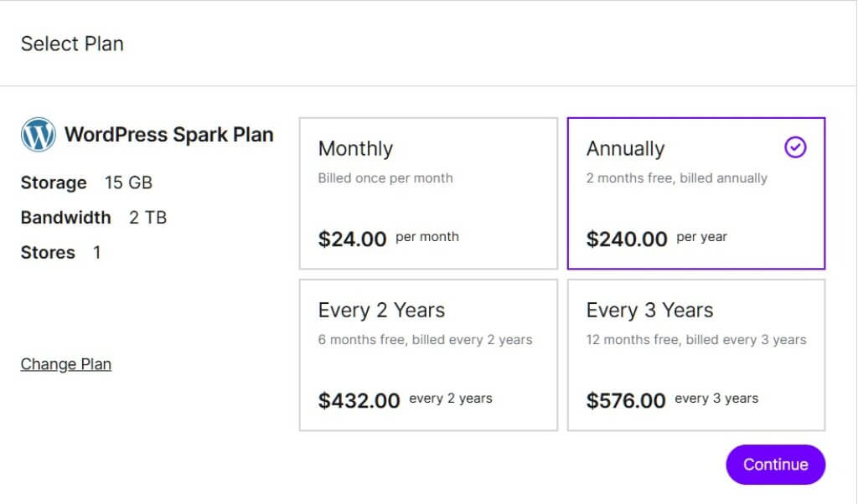858x504 pixels.
Task: Click the WordPress logo icon
Action: pos(39,135)
